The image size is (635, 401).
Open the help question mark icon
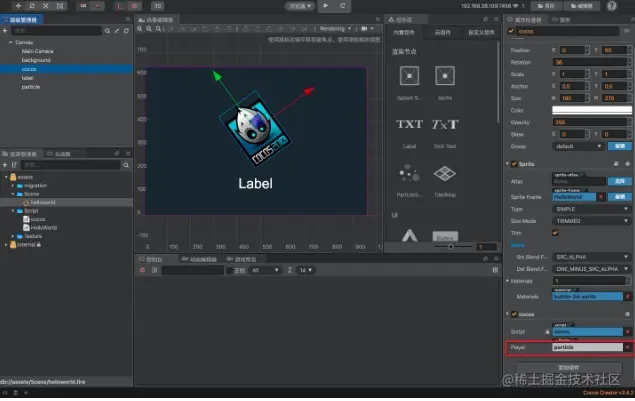[x=612, y=6]
